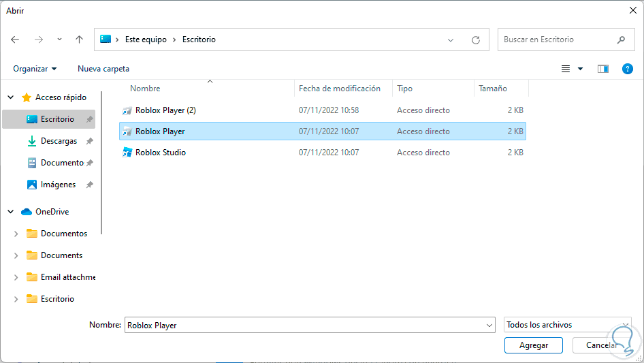Close the Abrir dialog

633,10
